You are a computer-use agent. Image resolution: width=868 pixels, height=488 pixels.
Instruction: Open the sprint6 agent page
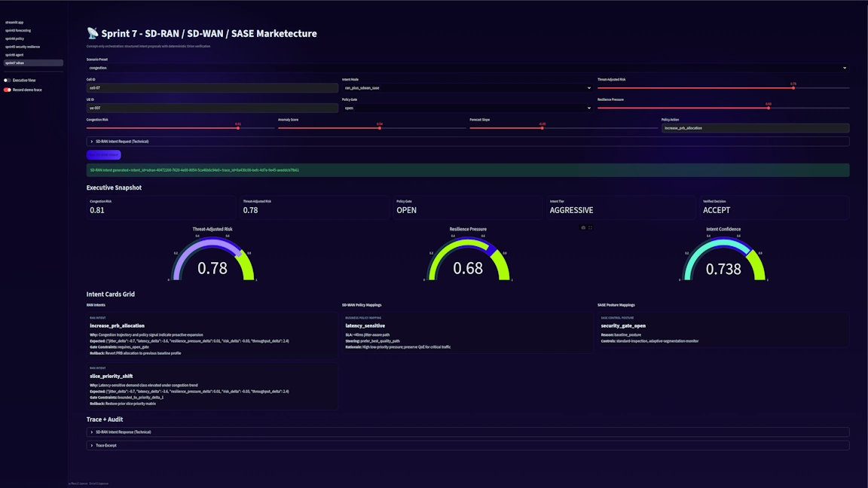pos(15,55)
